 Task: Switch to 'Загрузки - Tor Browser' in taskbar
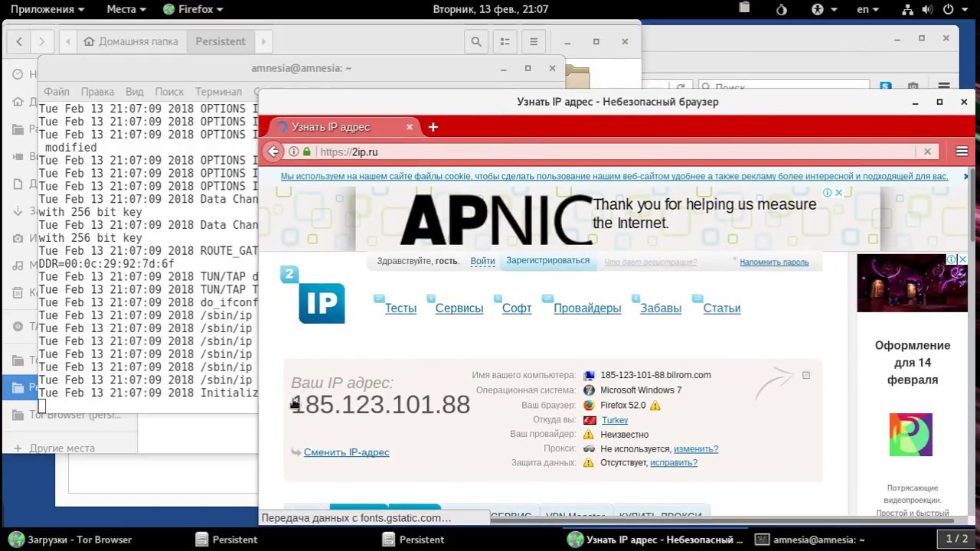click(70, 540)
